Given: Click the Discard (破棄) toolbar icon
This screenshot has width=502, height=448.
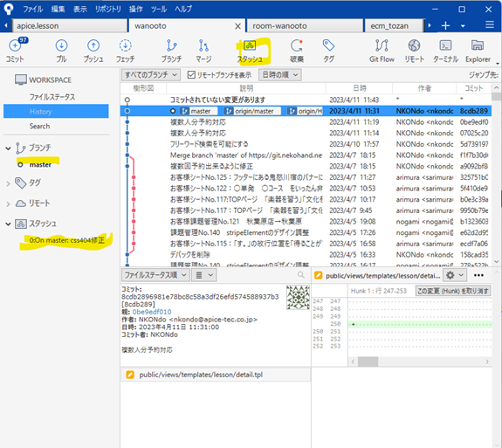Looking at the screenshot, I should [x=297, y=51].
